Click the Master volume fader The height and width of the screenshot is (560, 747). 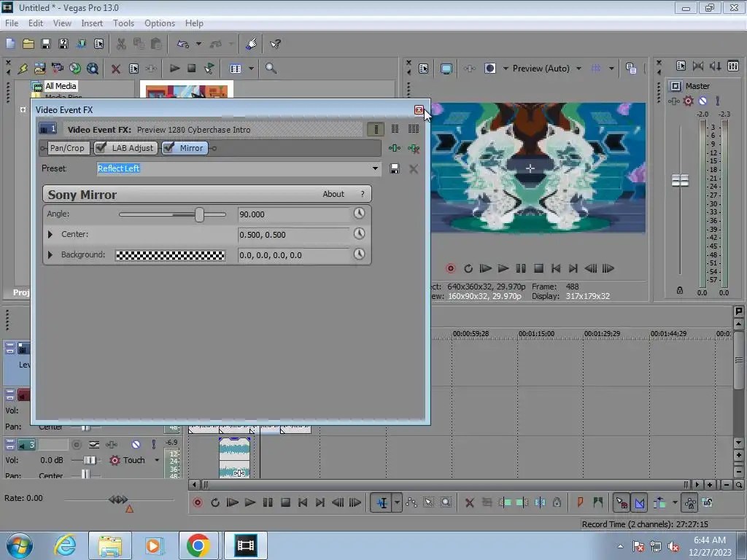(x=680, y=181)
